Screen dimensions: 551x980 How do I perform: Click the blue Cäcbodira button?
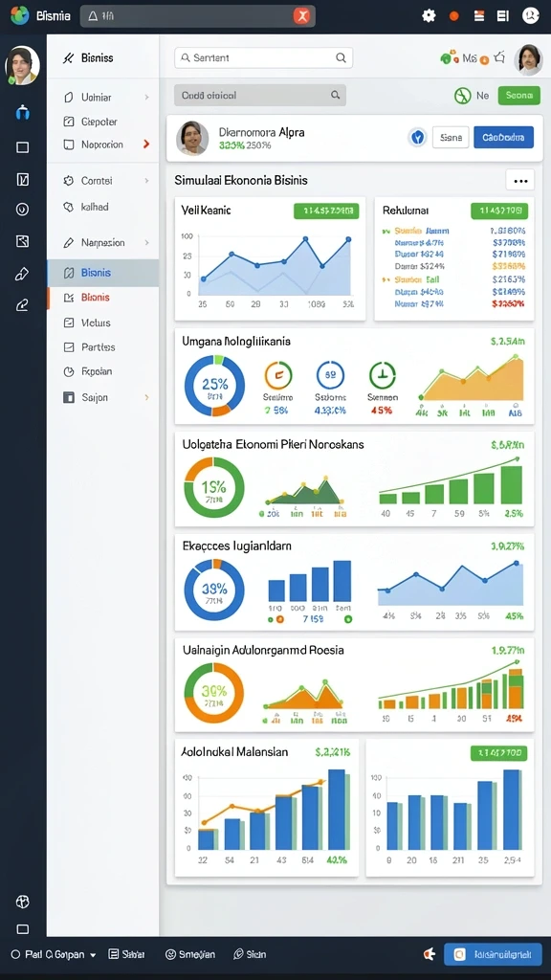tap(503, 137)
